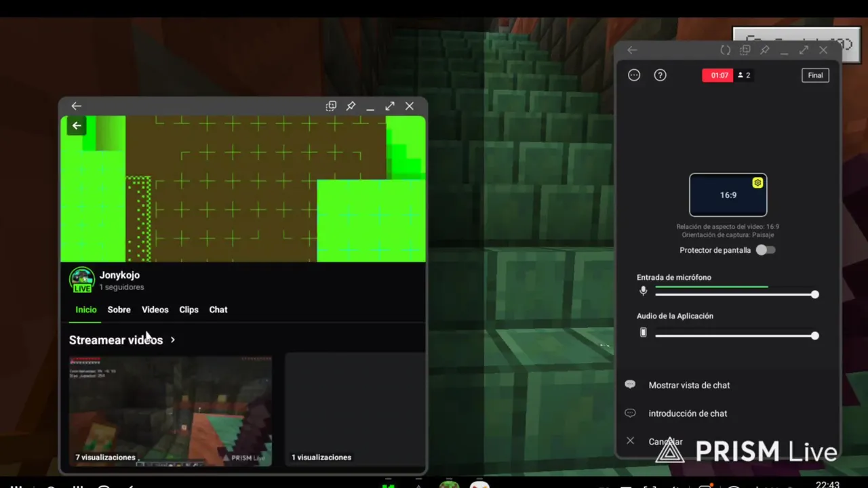
Task: Click the red 01:07 stream timer
Action: [x=717, y=75]
